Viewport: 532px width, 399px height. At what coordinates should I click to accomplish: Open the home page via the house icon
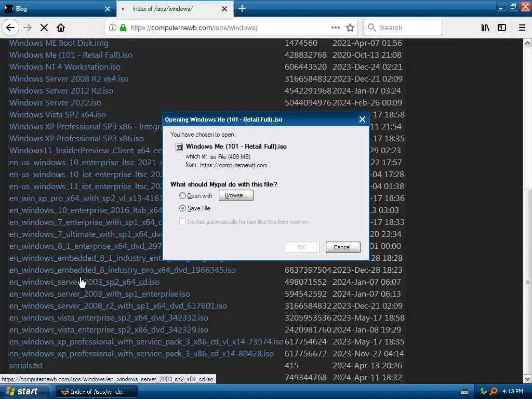pyautogui.click(x=61, y=28)
